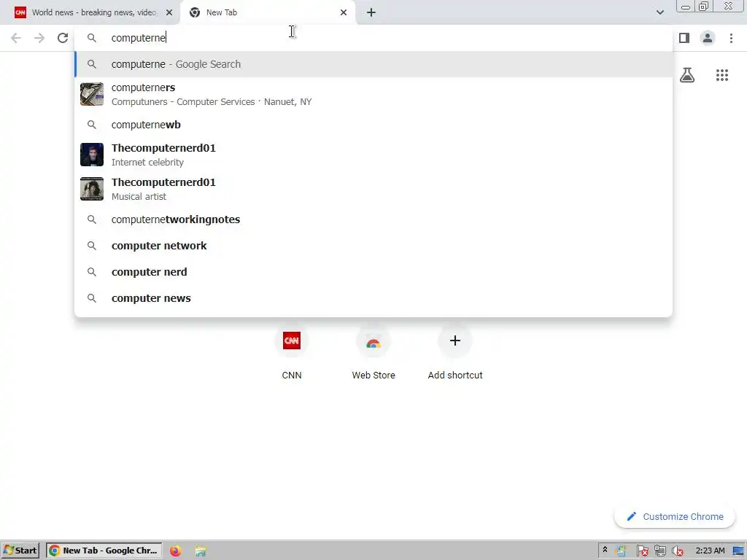The height and width of the screenshot is (560, 747).
Task: Open the Google apps grid
Action: [722, 75]
